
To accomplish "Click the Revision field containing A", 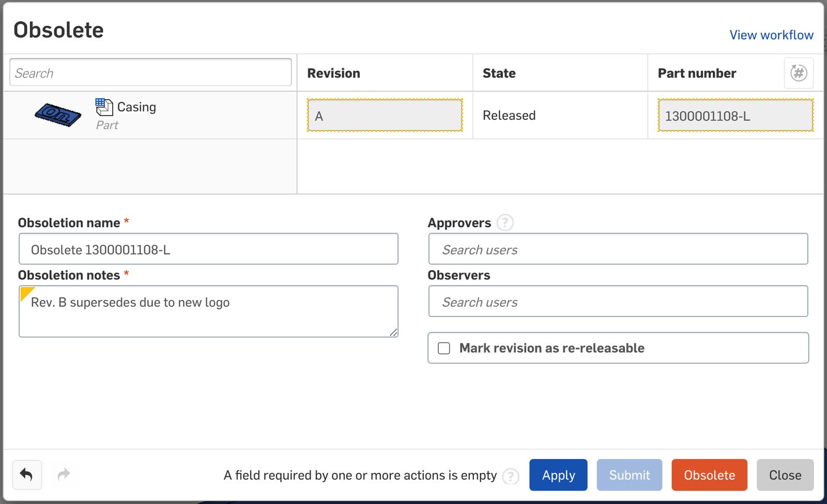I will pos(385,116).
